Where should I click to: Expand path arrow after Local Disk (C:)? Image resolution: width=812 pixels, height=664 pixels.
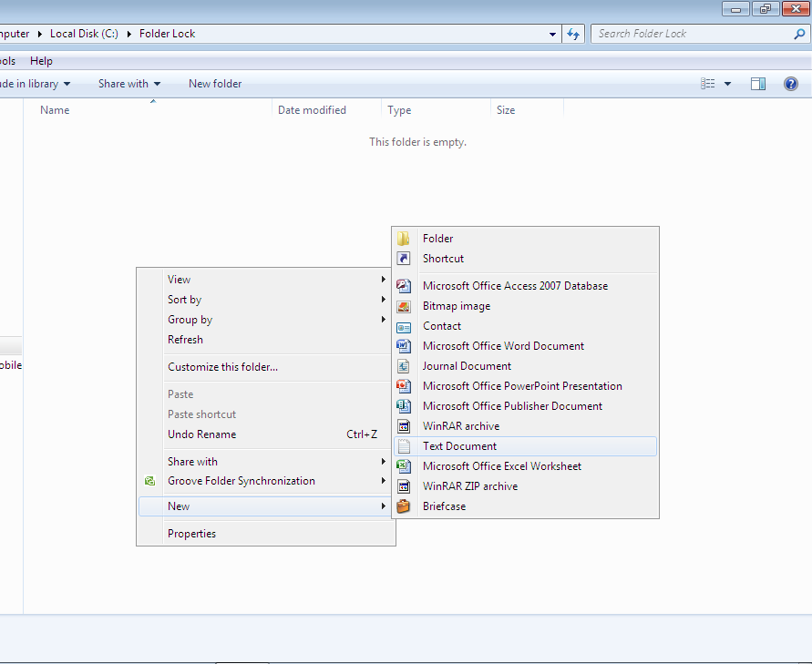tap(128, 35)
